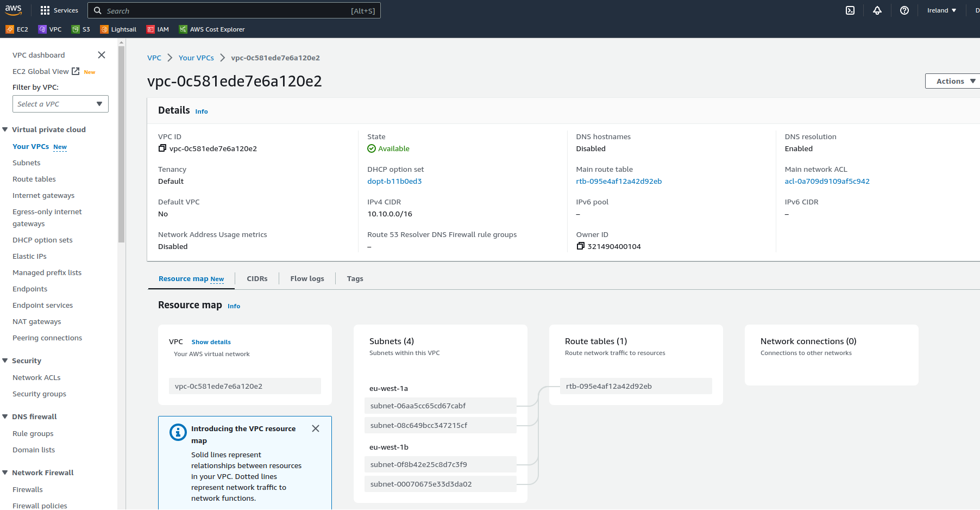Switch to the CIDRs tab
Screen dimensions: 980x510
[x=257, y=279]
